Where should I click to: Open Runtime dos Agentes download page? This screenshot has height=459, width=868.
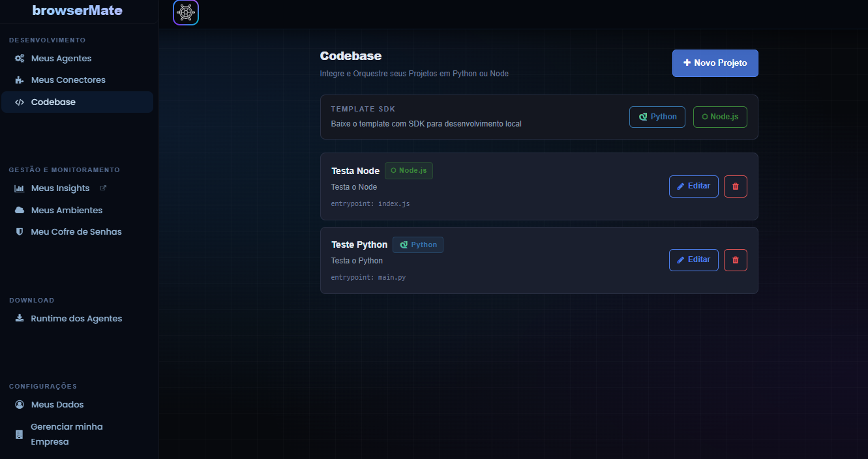pyautogui.click(x=77, y=319)
